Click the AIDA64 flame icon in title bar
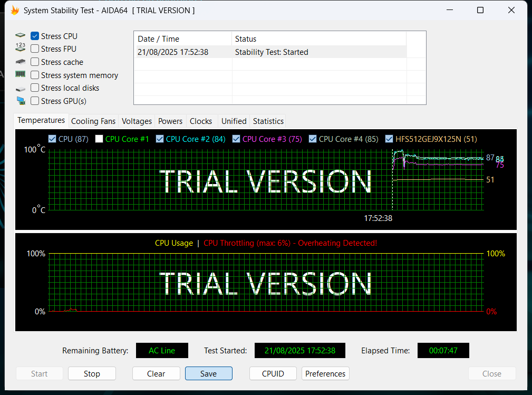532x395 pixels. pos(15,11)
